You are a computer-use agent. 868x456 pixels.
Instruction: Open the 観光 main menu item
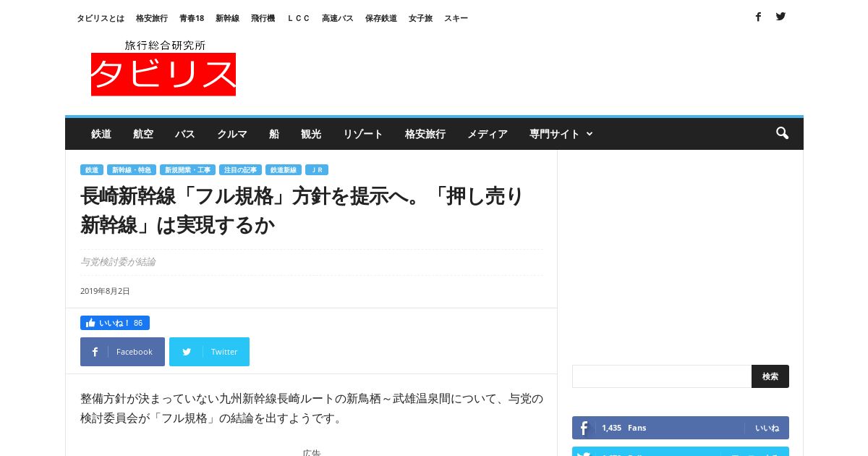click(311, 134)
